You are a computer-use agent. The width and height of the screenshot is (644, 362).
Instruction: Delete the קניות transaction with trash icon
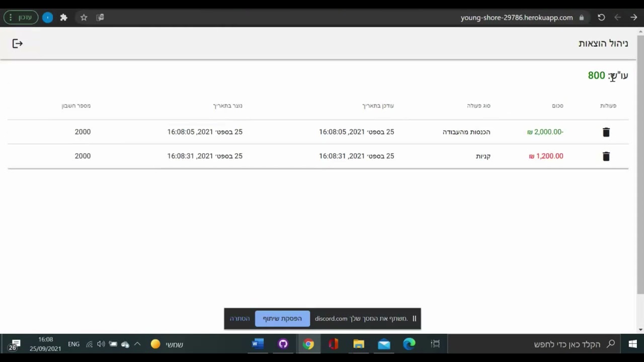tap(606, 156)
